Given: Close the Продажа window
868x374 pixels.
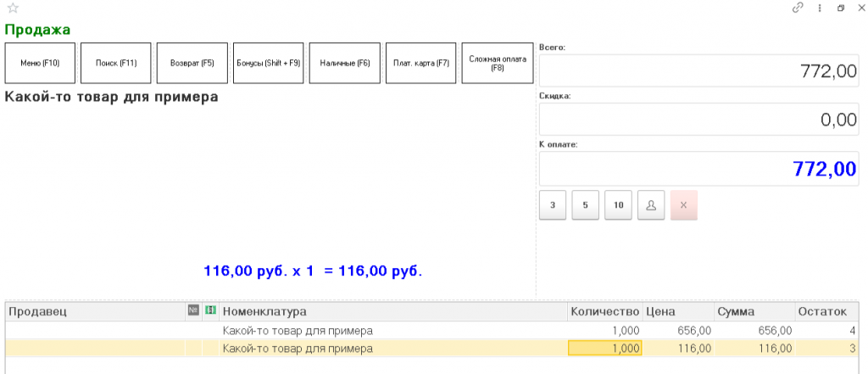Looking at the screenshot, I should 861,8.
